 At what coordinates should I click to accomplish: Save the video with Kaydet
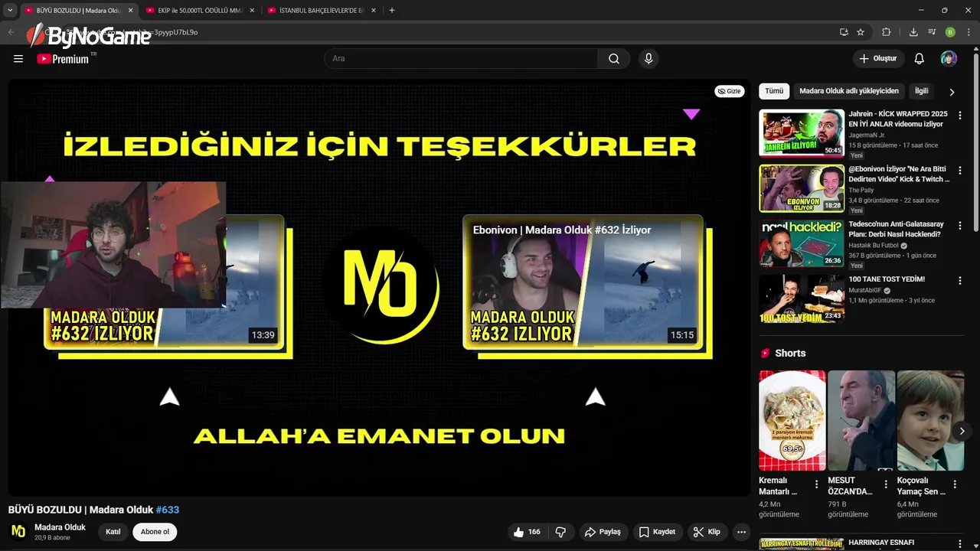coord(658,532)
